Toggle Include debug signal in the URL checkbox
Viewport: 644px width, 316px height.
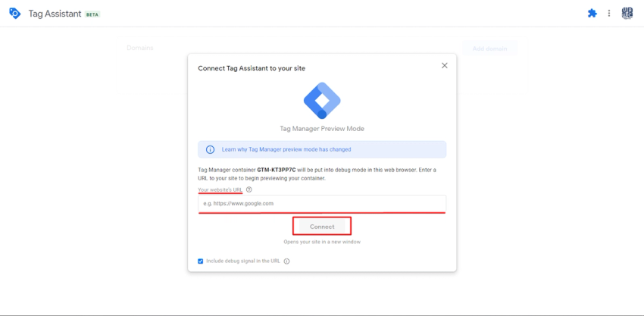pos(201,261)
